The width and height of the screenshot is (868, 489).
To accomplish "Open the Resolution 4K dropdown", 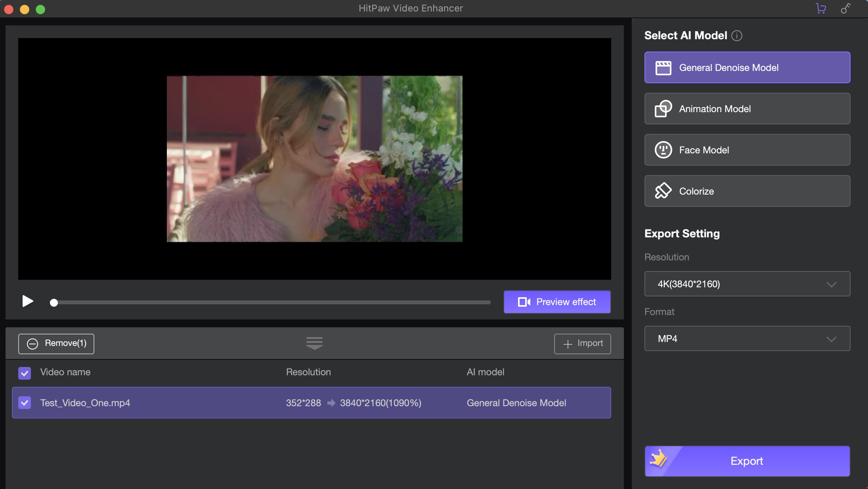I will (747, 284).
